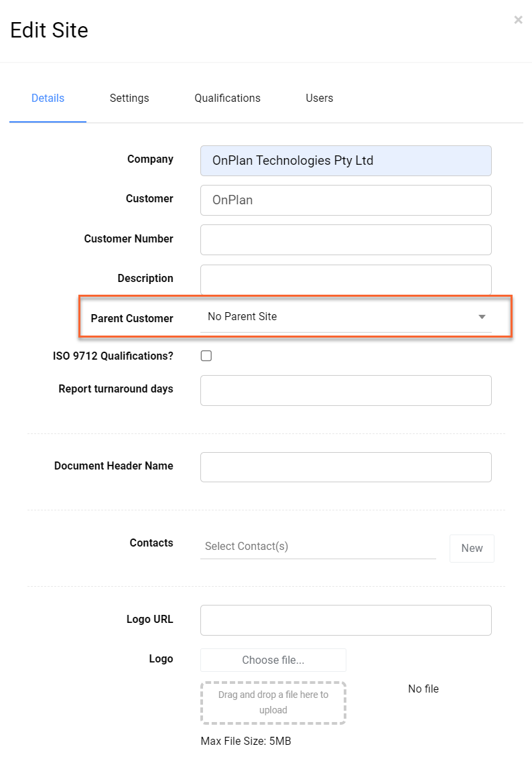The width and height of the screenshot is (532, 781).
Task: Click the ISO 9712 Qualifications? label
Action: coord(113,356)
